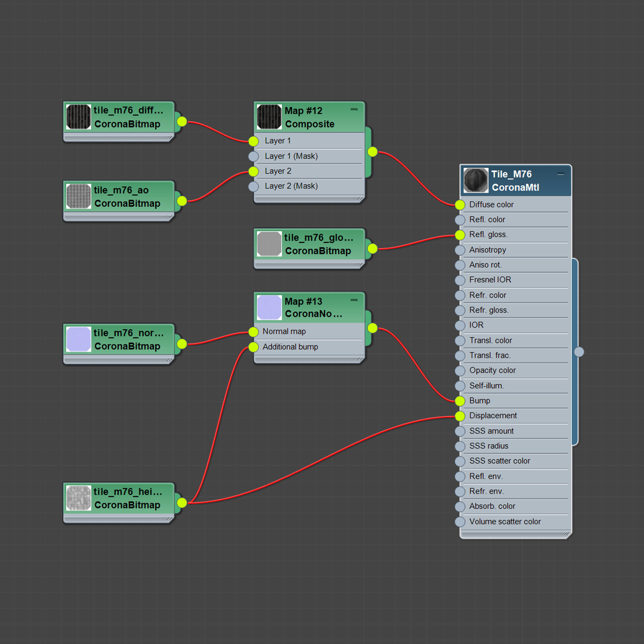Click the Map #12 Composite output socket
This screenshot has height=644, width=644.
372,152
